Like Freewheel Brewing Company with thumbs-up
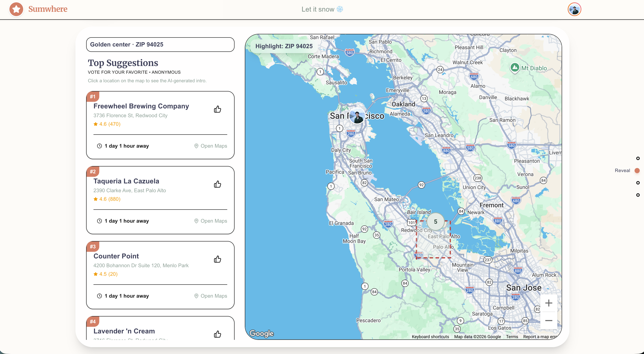The image size is (644, 354). tap(217, 109)
